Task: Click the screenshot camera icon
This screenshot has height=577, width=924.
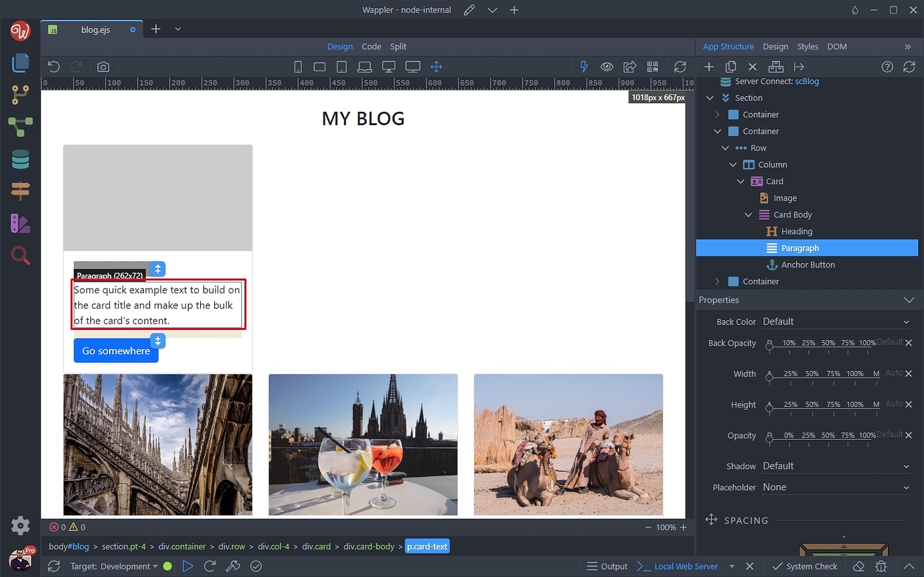Action: [x=102, y=66]
